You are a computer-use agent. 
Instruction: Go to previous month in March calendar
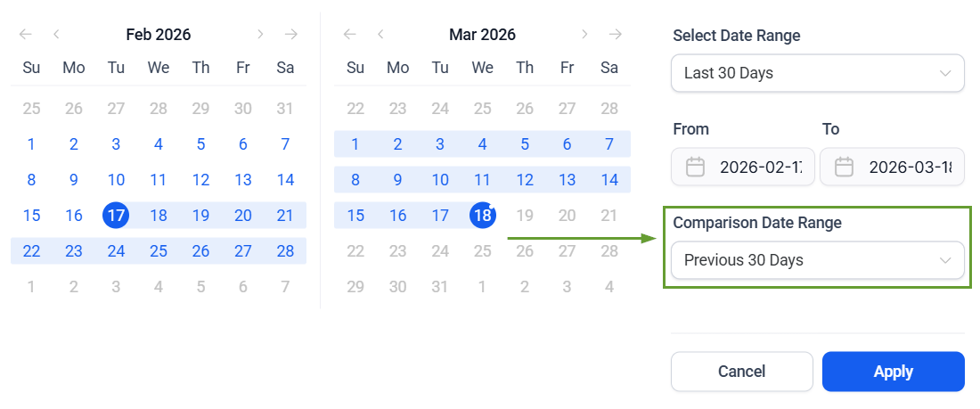click(380, 35)
